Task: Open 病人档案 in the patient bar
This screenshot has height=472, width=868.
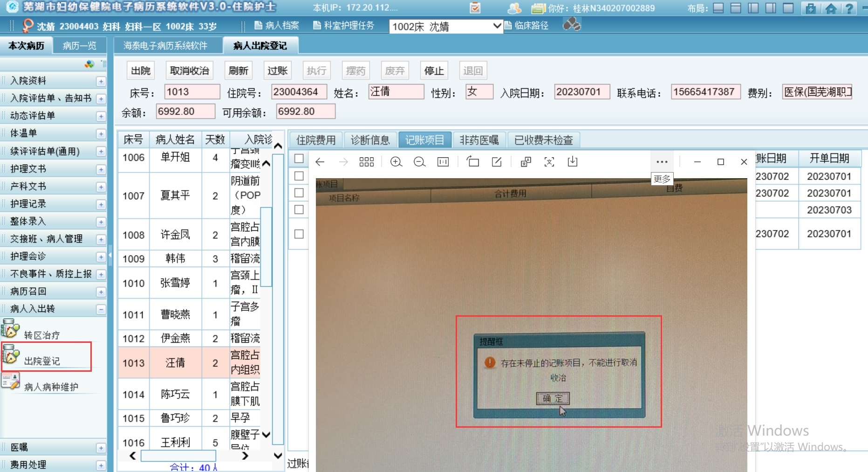Action: coord(277,26)
